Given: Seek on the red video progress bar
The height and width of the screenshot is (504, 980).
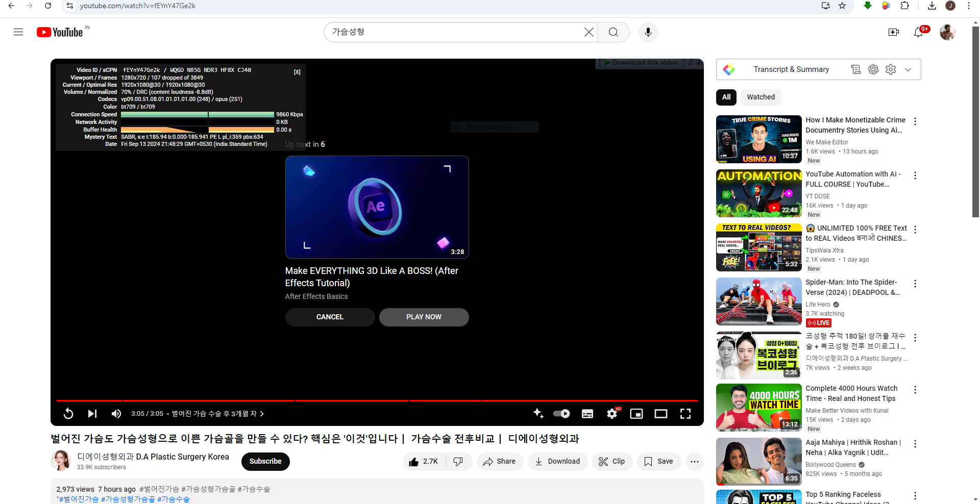Looking at the screenshot, I should click(x=377, y=400).
